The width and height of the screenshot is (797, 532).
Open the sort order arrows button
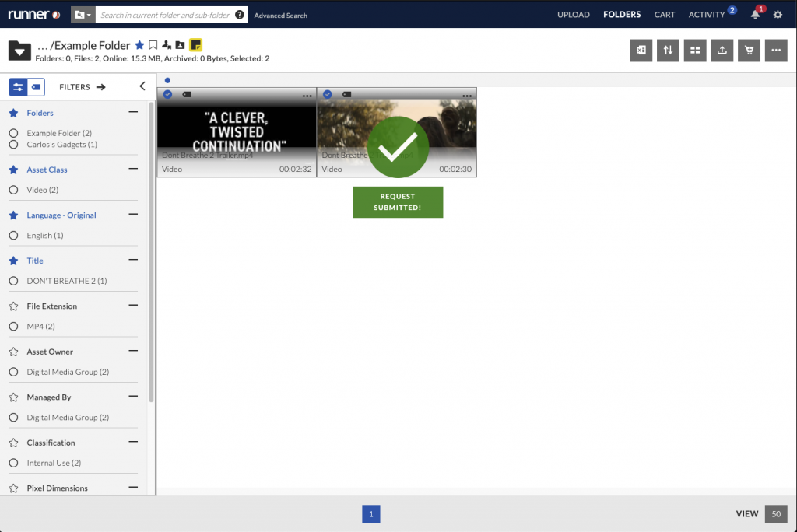tap(668, 51)
